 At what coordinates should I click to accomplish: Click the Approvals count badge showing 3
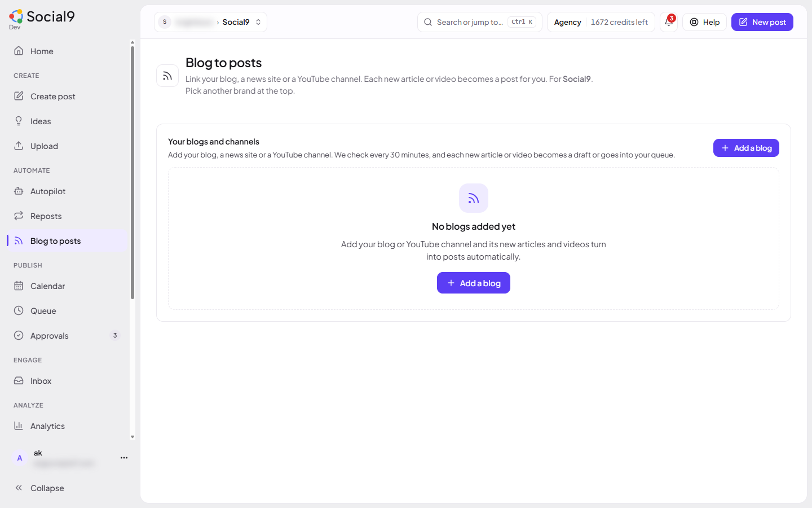point(115,335)
